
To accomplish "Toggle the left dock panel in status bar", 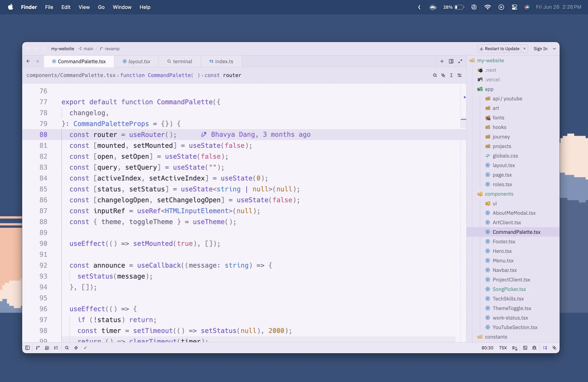I will coord(27,348).
